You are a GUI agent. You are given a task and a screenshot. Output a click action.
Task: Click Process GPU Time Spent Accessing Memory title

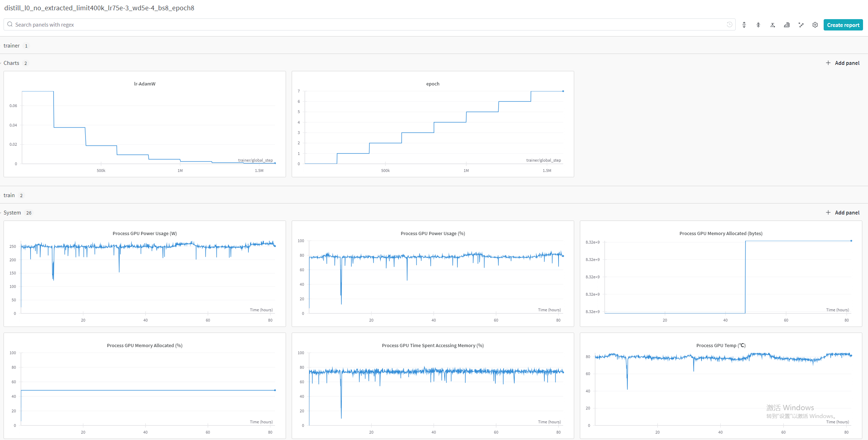point(433,345)
